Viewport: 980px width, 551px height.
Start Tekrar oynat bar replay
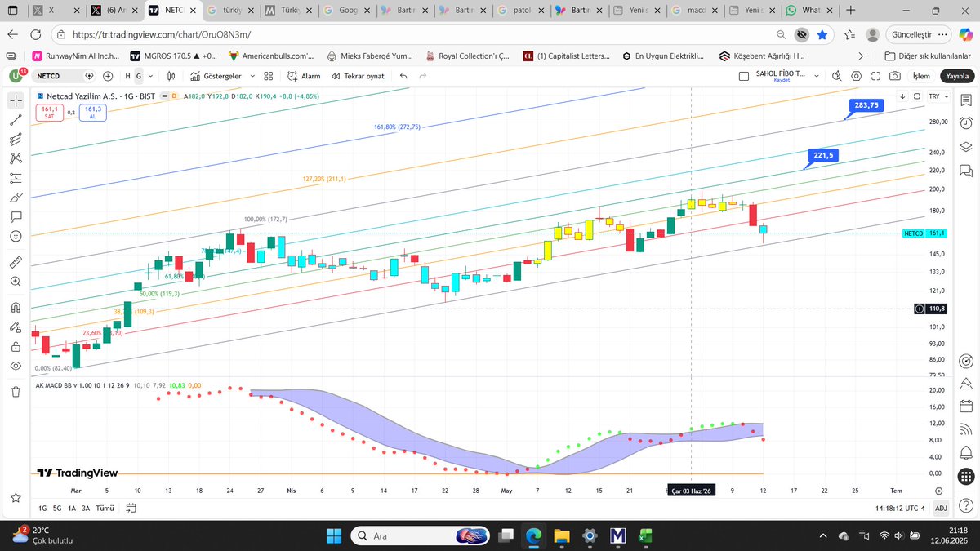pos(358,75)
